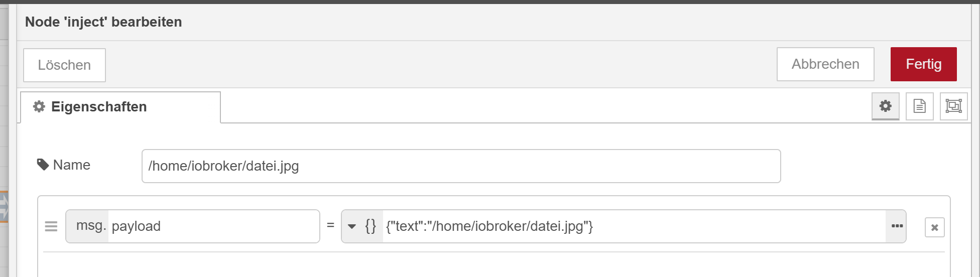Click the gear icon in Eigenschaften tab
Image resolution: width=980 pixels, height=277 pixels.
click(x=39, y=106)
